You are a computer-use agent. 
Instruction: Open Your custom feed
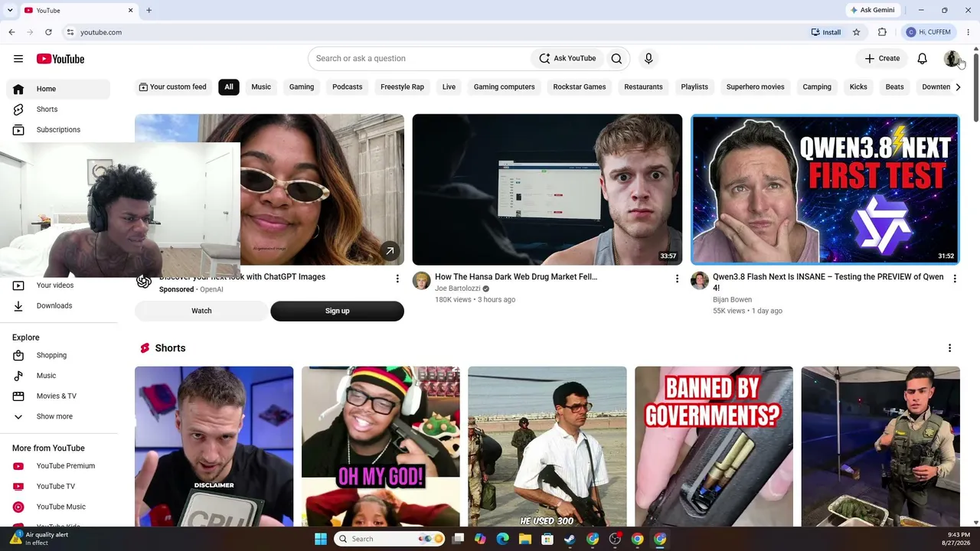[x=172, y=87]
